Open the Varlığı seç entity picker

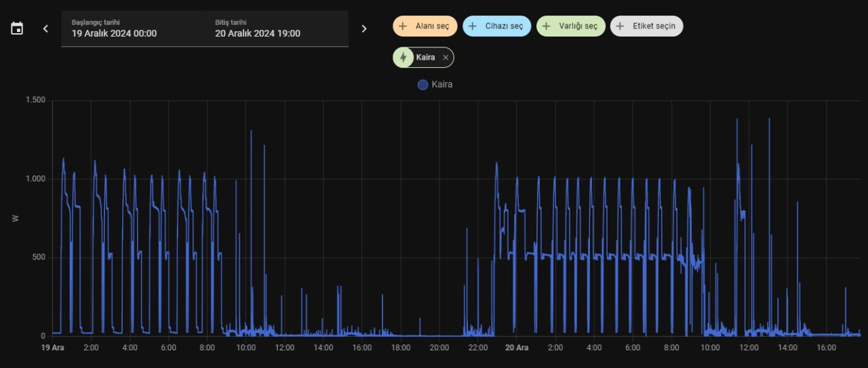tap(571, 26)
